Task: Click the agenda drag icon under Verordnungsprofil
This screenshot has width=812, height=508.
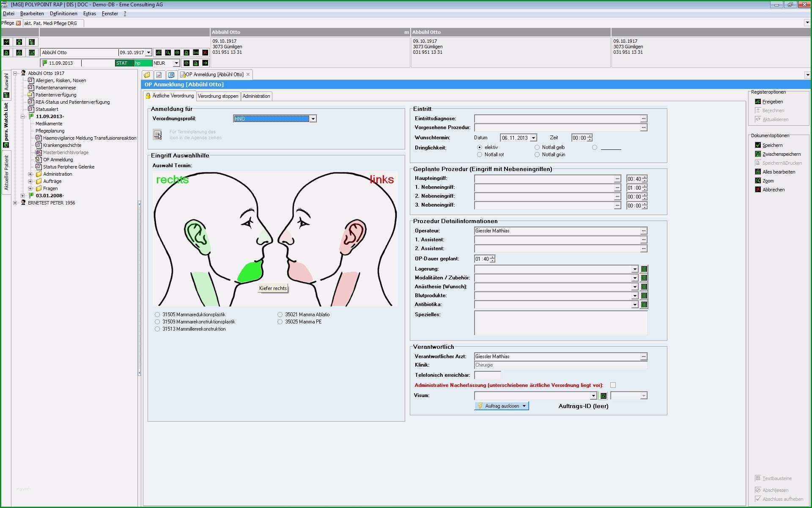Action: click(x=157, y=135)
